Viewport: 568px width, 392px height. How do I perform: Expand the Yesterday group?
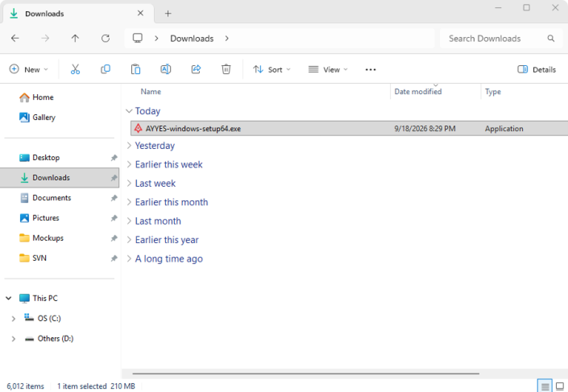pyautogui.click(x=129, y=146)
